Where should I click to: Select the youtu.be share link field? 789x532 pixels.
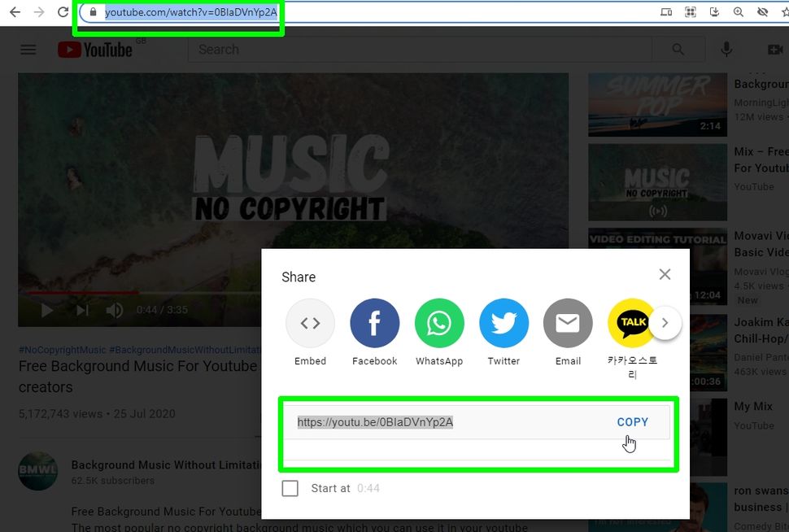[x=374, y=421]
